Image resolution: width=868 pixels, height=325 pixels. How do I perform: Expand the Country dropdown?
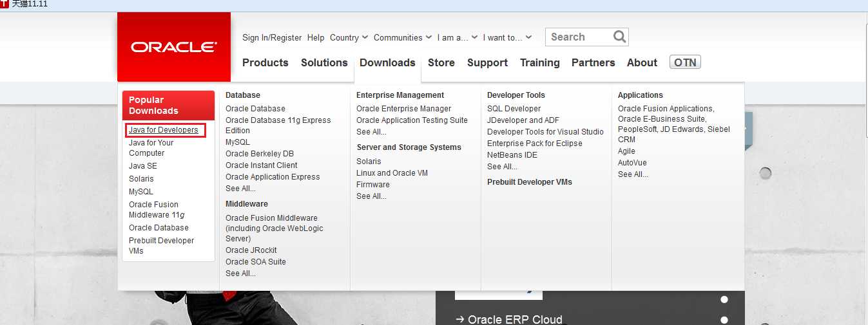349,37
